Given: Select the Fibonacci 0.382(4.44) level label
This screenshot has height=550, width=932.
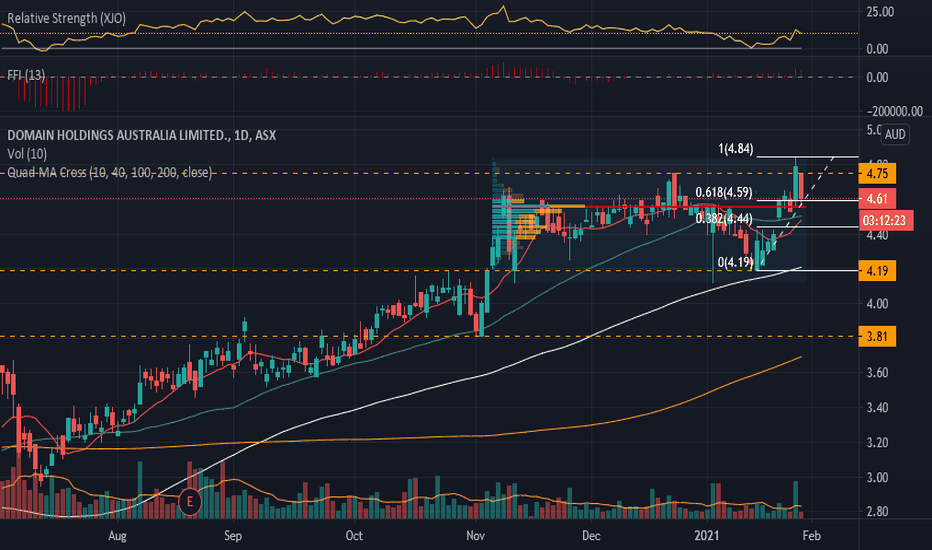Looking at the screenshot, I should point(724,218).
